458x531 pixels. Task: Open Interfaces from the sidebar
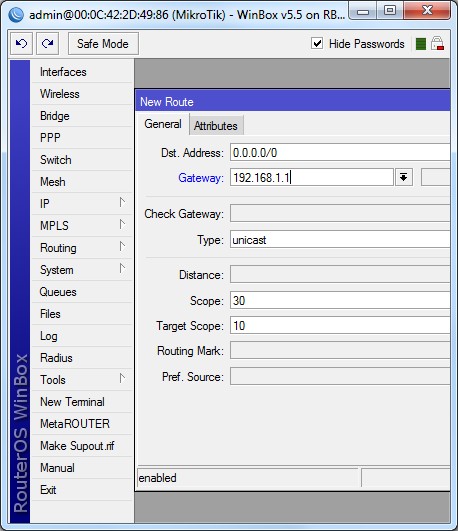(82, 72)
